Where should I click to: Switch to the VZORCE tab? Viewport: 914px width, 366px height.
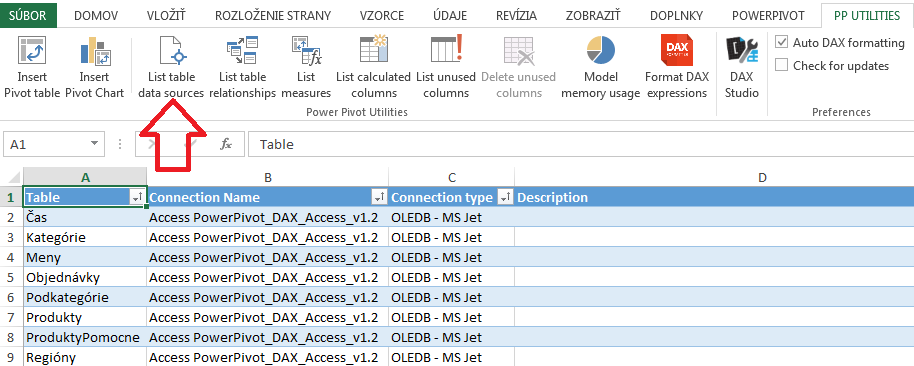pos(381,16)
